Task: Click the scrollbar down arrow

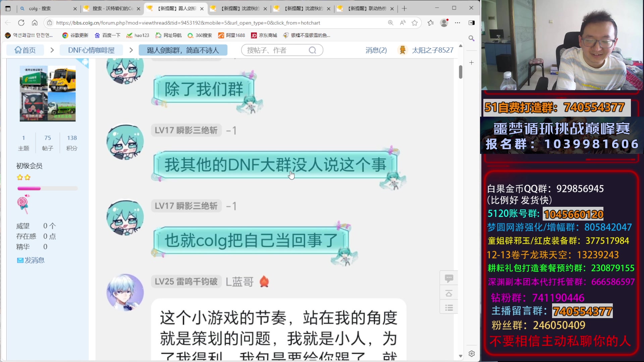Action: [461, 356]
